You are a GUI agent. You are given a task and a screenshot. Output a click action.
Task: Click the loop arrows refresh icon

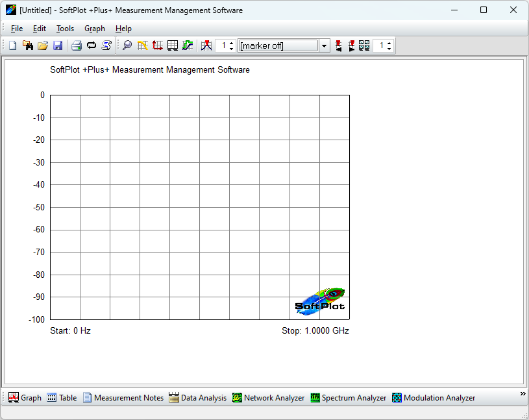tap(92, 45)
